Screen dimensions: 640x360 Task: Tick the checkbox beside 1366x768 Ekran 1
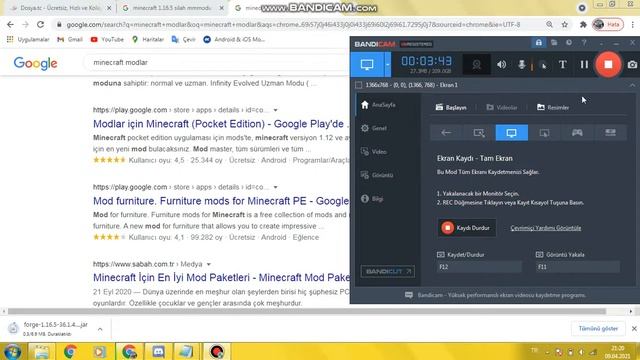(x=358, y=85)
